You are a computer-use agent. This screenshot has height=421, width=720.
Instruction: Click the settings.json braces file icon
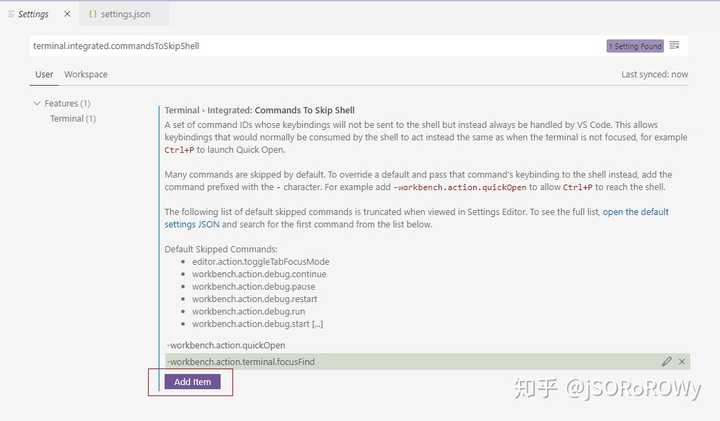pyautogui.click(x=92, y=14)
